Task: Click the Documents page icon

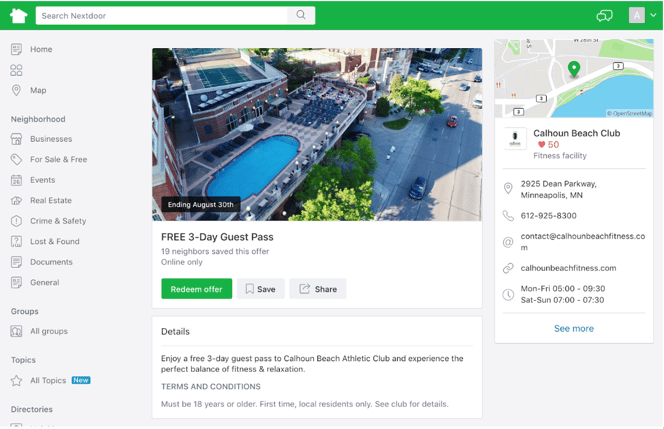Action: 16,262
